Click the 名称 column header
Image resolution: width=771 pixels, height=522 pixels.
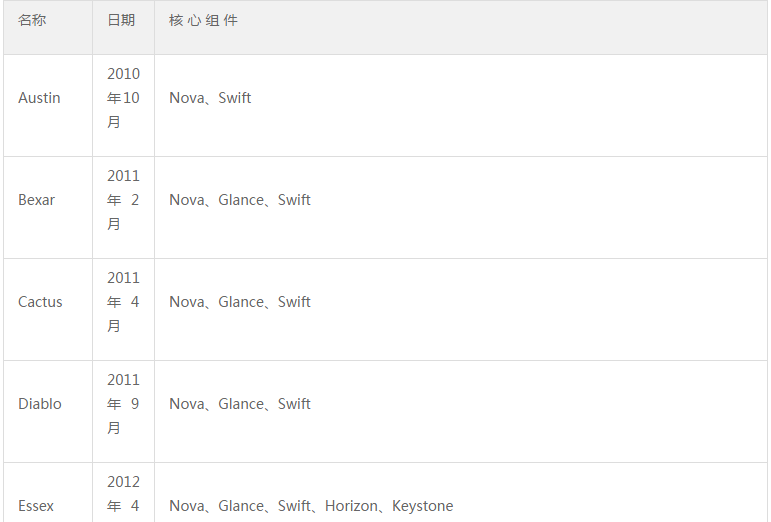tap(32, 20)
